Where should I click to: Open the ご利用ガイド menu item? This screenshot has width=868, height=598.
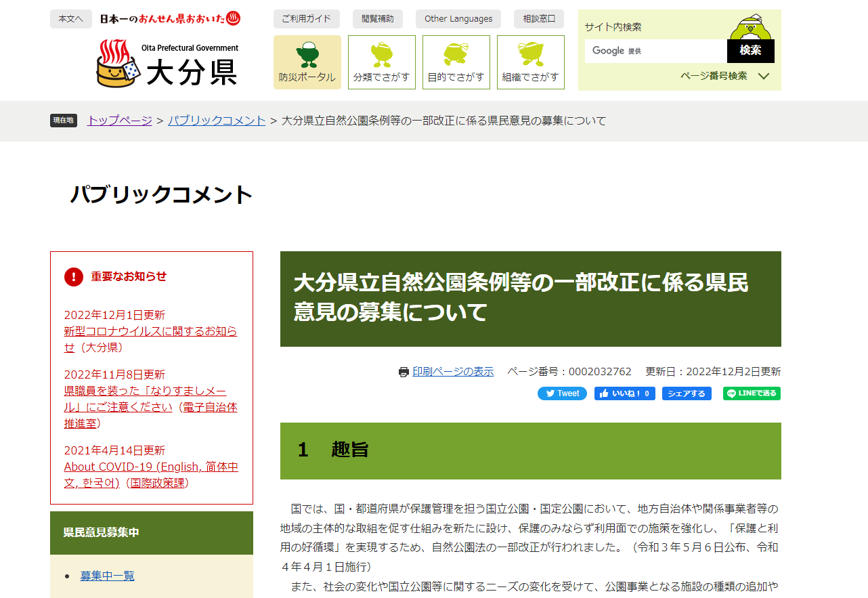[x=306, y=18]
